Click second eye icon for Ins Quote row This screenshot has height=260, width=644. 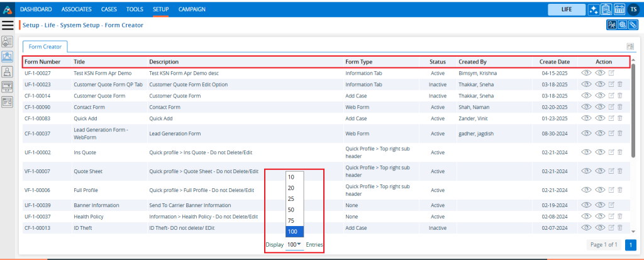pyautogui.click(x=599, y=153)
